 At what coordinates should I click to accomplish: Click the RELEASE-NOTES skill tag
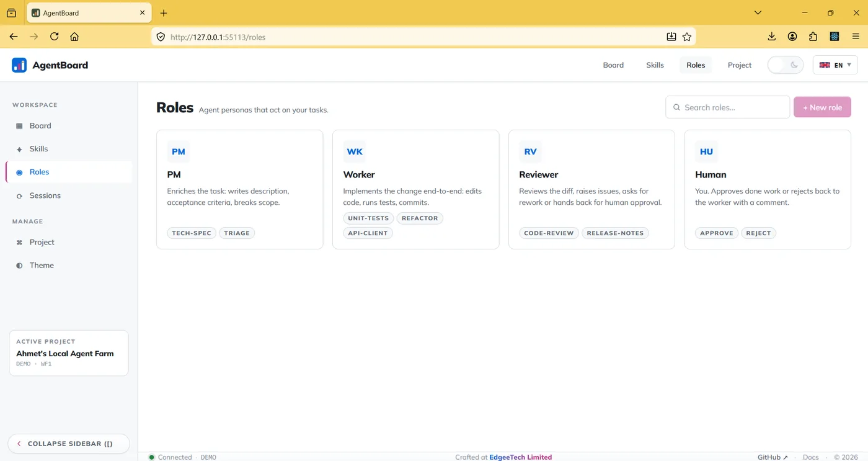click(615, 233)
